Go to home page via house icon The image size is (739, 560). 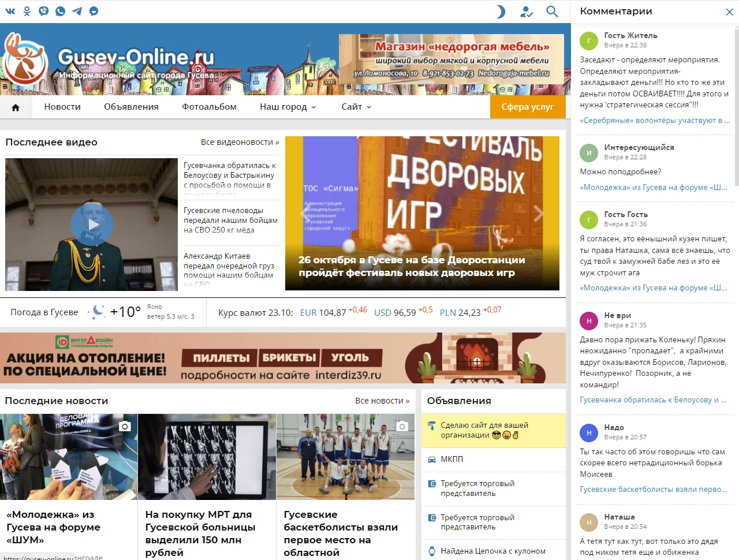[x=16, y=107]
